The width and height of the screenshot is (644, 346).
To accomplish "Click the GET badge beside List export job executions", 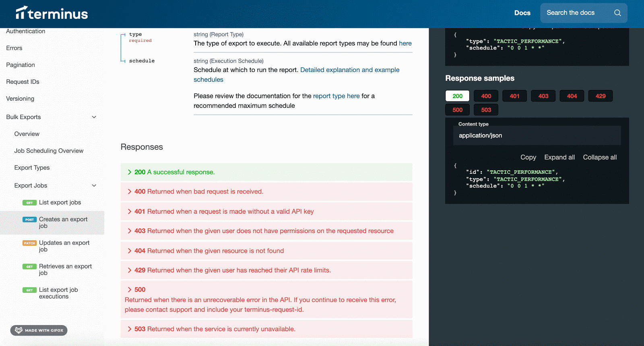I will point(29,290).
